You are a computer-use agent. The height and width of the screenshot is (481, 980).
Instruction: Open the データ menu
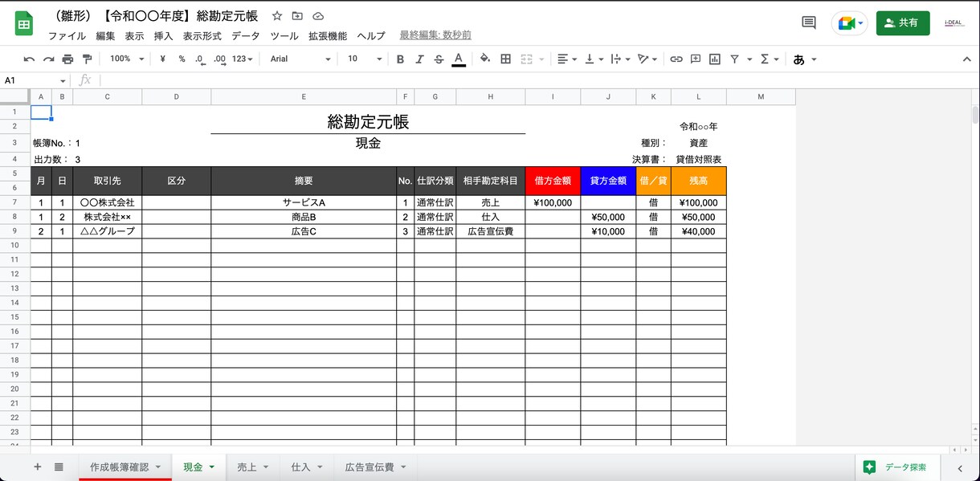[246, 36]
